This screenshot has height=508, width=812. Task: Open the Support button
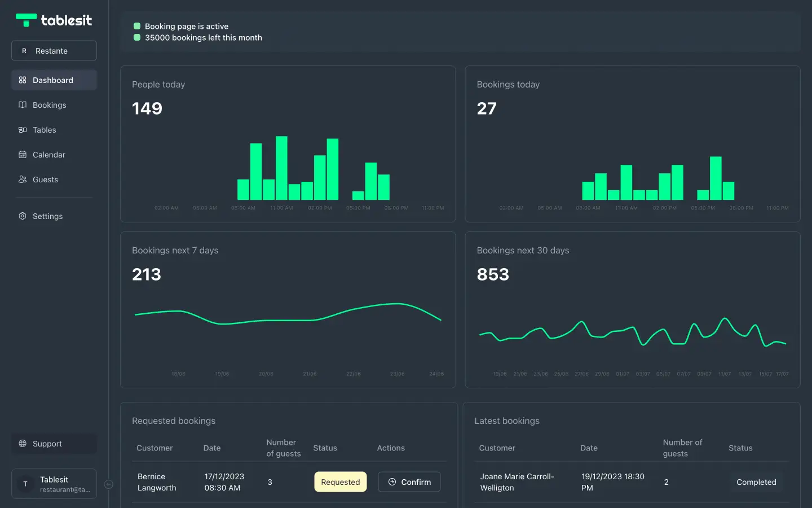tap(54, 444)
